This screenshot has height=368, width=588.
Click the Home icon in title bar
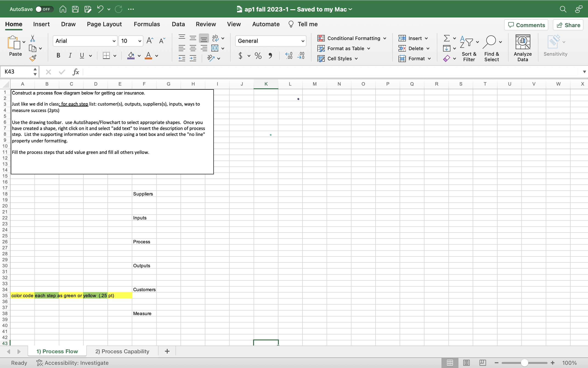click(x=63, y=9)
